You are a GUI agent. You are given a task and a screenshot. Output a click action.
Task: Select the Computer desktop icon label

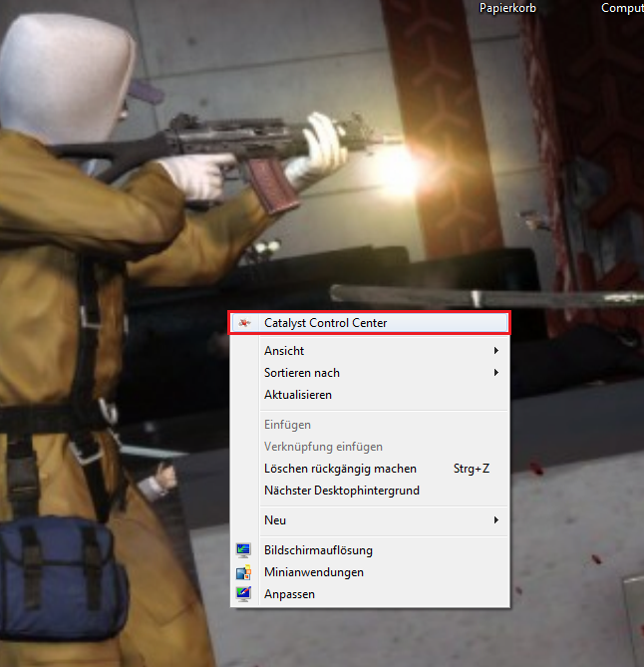tap(622, 8)
